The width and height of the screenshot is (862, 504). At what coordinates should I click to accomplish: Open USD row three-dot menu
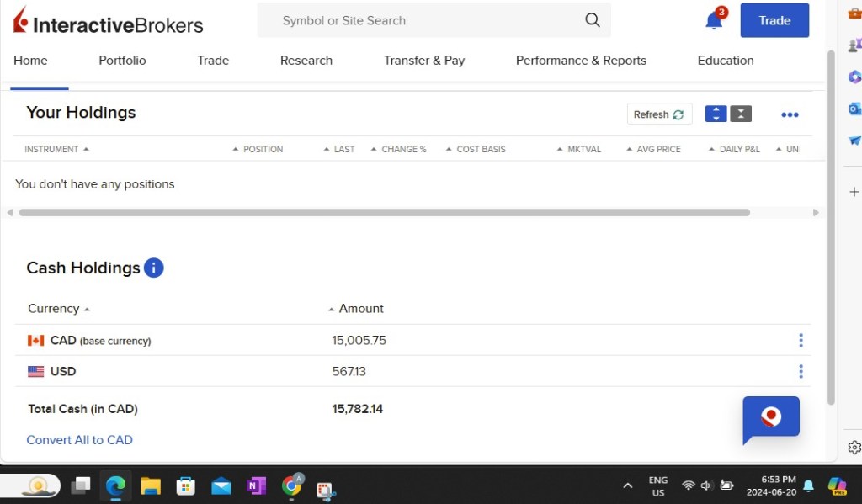(801, 371)
